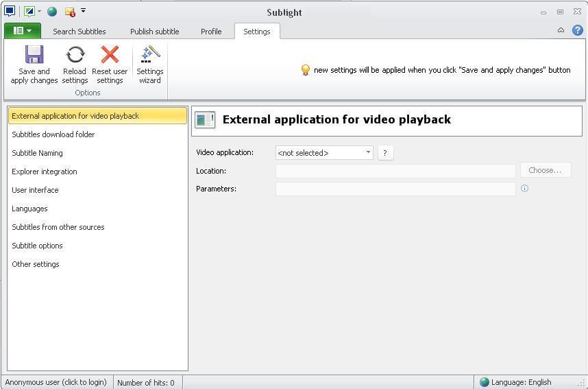
Task: Click the Choose... location button
Action: pyautogui.click(x=546, y=170)
